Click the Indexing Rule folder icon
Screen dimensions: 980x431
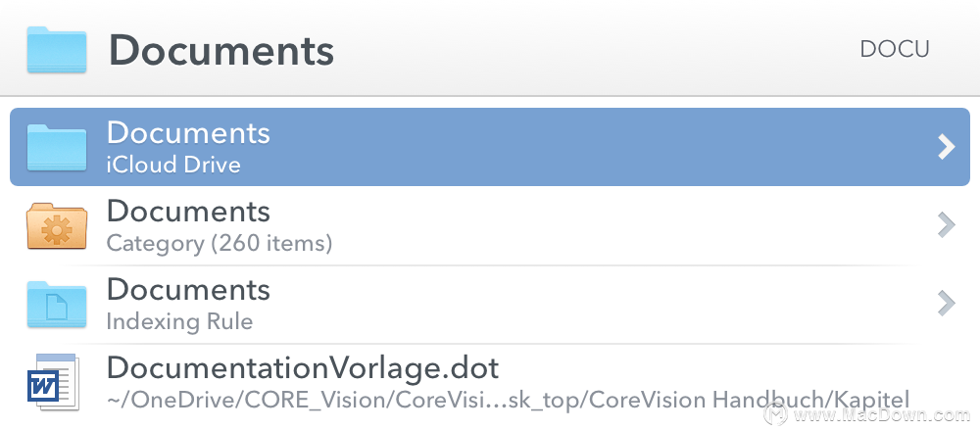point(56,305)
